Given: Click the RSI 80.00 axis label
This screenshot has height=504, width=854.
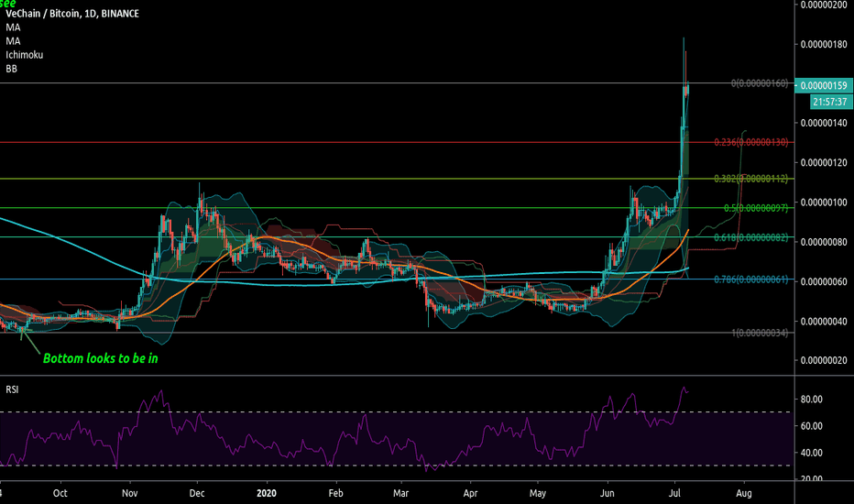Looking at the screenshot, I should [812, 400].
